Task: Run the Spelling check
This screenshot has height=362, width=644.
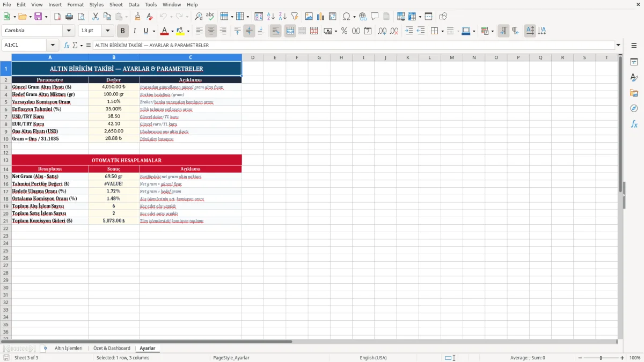Action: click(x=210, y=17)
